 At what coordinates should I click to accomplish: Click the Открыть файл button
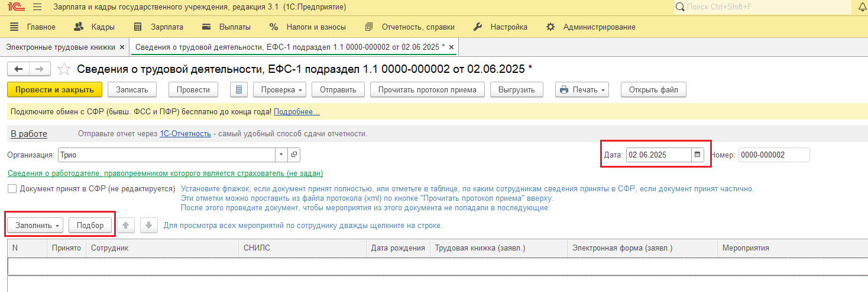(653, 90)
